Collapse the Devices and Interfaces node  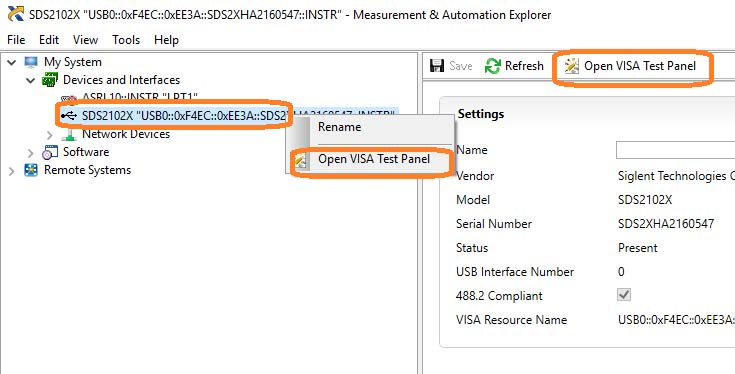pos(30,80)
